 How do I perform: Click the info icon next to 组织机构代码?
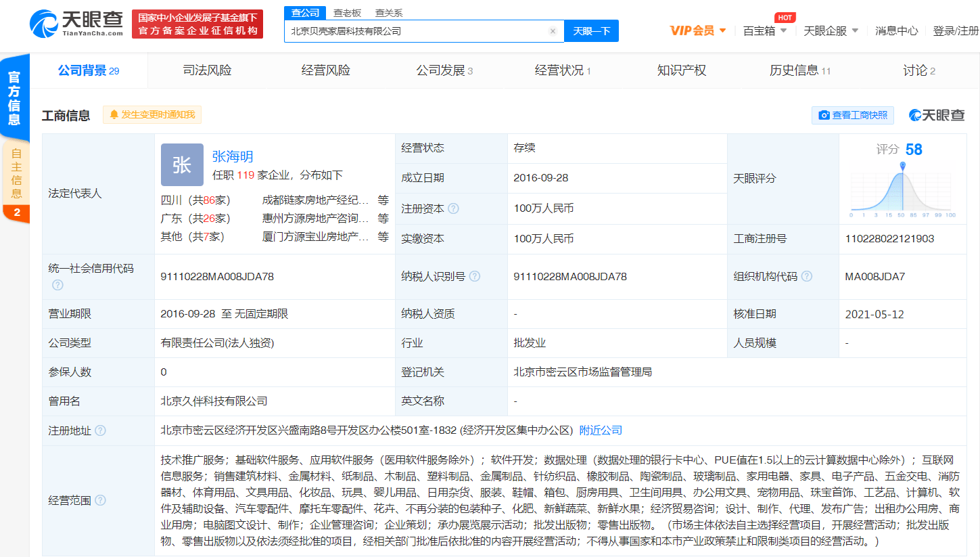(806, 276)
